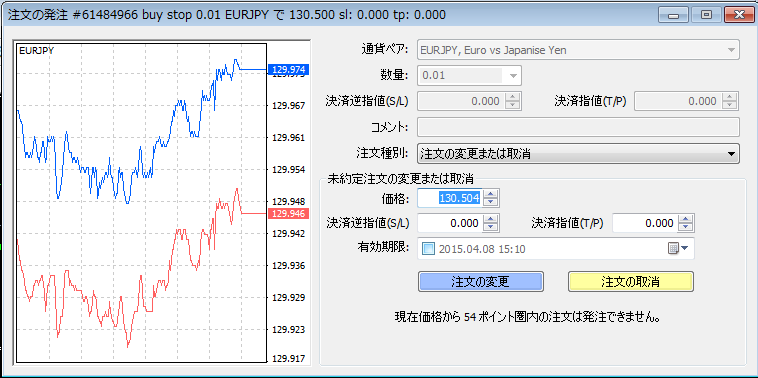Click the red 129.946 bid price label

tap(288, 214)
